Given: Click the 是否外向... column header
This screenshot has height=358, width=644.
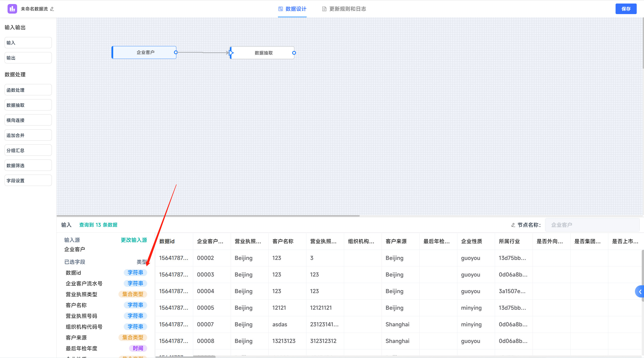Looking at the screenshot, I should (551, 241).
